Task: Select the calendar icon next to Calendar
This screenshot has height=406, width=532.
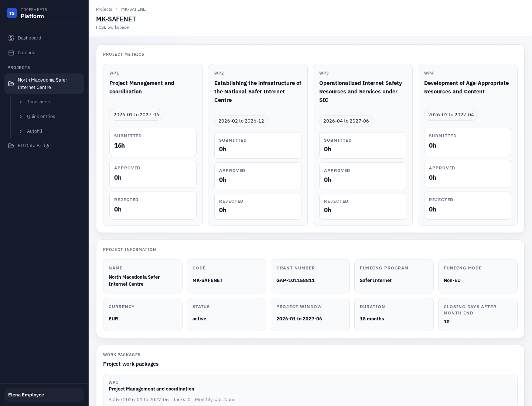Action: 11,52
